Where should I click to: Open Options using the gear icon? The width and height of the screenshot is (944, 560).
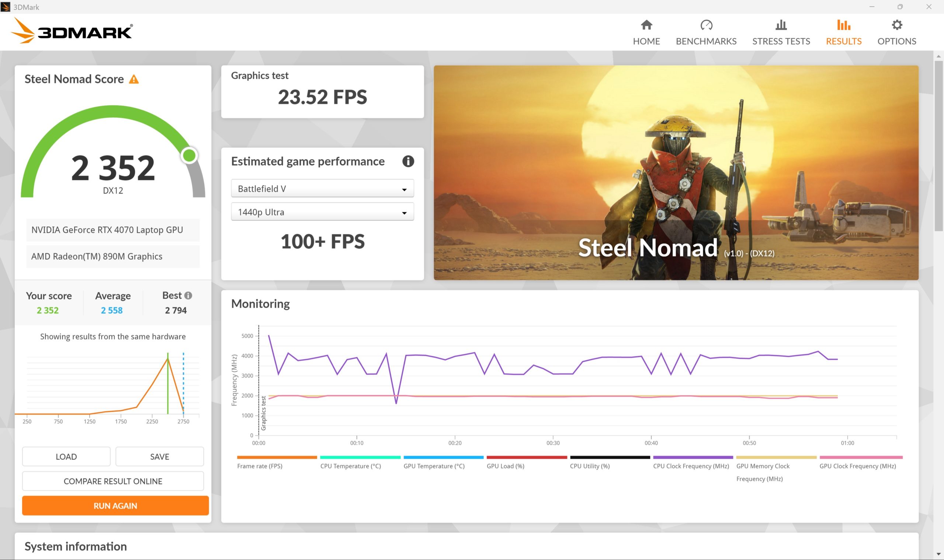tap(896, 25)
